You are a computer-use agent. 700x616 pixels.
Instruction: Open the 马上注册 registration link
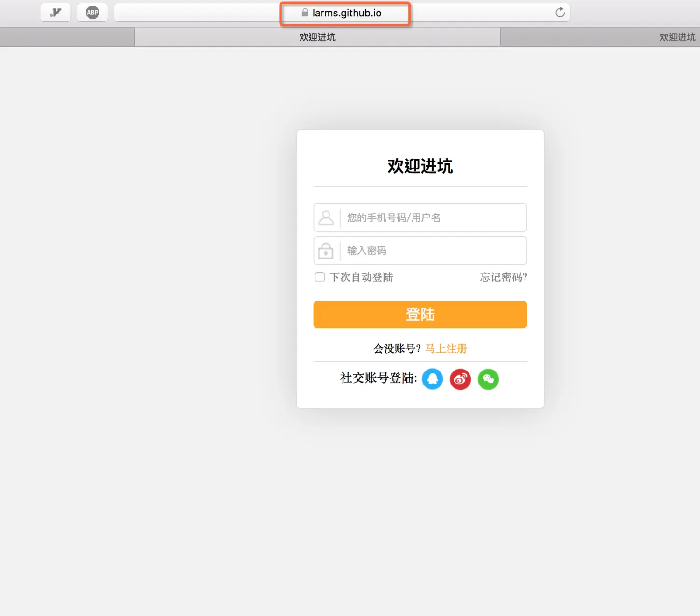(446, 349)
